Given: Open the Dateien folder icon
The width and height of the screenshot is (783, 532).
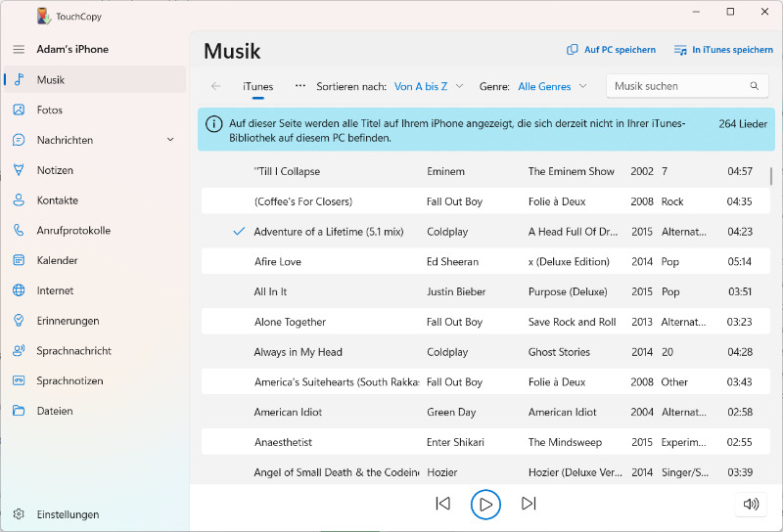Looking at the screenshot, I should pyautogui.click(x=19, y=411).
